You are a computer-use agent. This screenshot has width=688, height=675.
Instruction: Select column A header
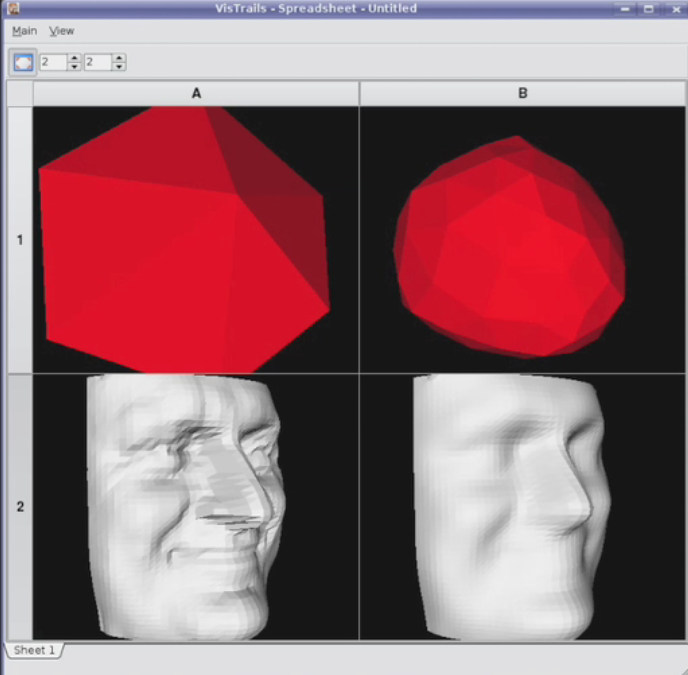pyautogui.click(x=196, y=93)
